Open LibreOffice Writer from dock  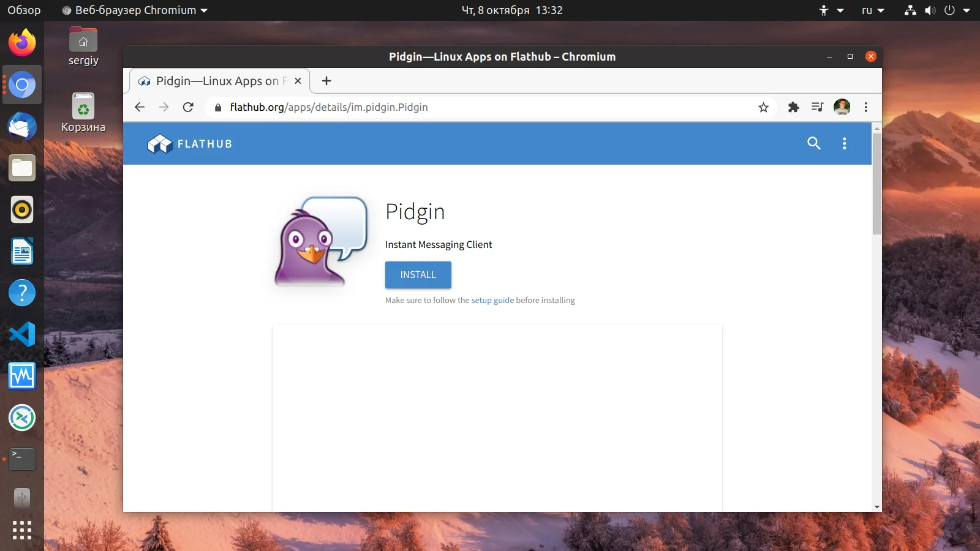tap(22, 251)
